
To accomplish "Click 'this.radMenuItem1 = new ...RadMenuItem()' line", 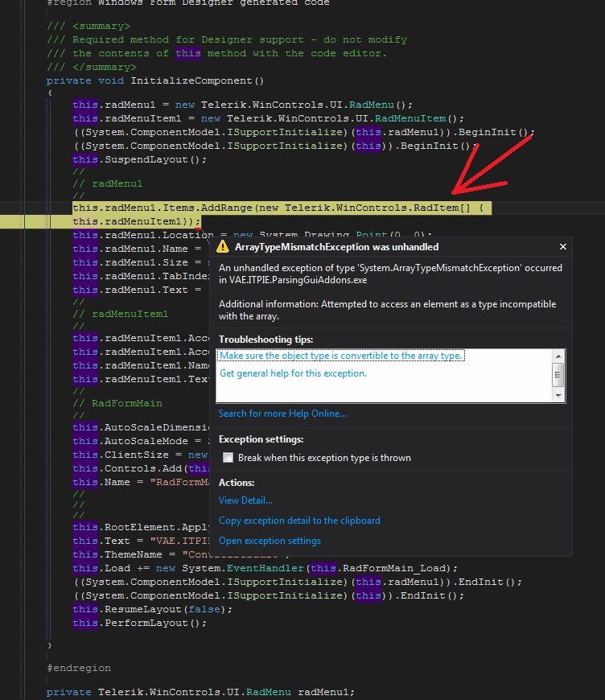I will point(269,118).
